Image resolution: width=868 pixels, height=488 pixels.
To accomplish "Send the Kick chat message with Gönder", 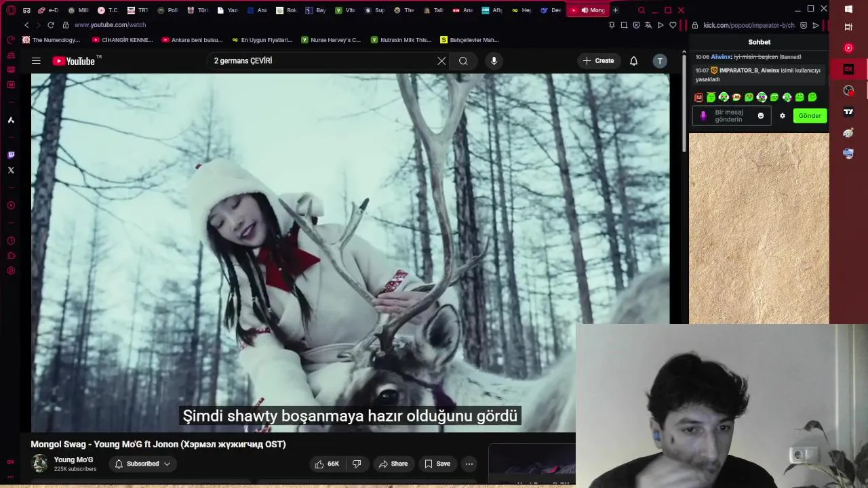I will click(810, 116).
